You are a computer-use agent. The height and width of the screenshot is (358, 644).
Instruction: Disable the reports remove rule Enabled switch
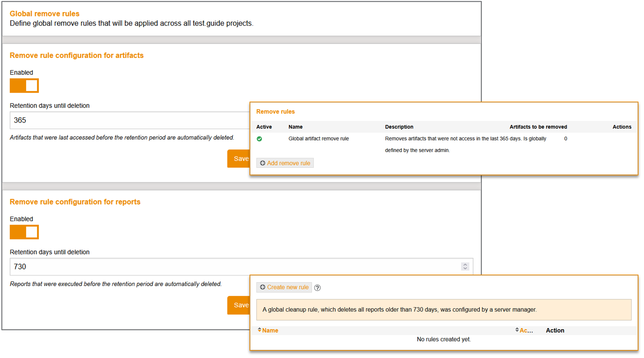tap(24, 232)
